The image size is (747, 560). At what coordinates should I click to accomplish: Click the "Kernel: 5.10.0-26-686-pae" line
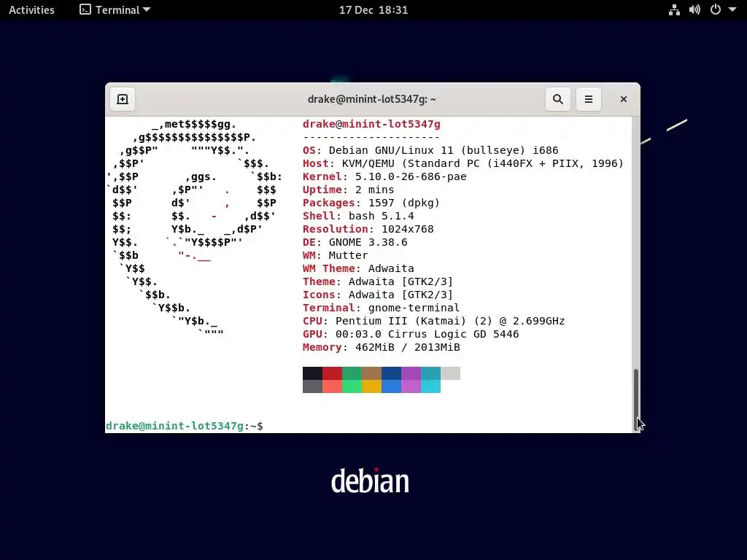(x=384, y=176)
